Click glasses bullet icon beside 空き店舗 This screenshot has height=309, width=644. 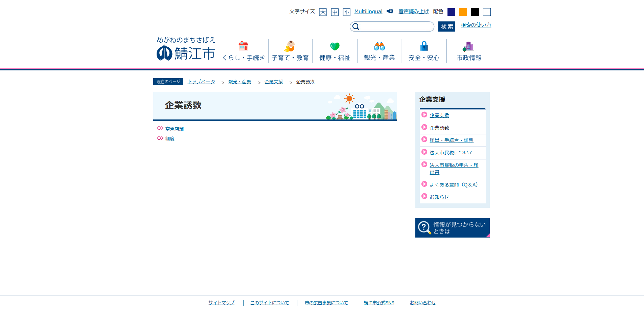coord(160,128)
